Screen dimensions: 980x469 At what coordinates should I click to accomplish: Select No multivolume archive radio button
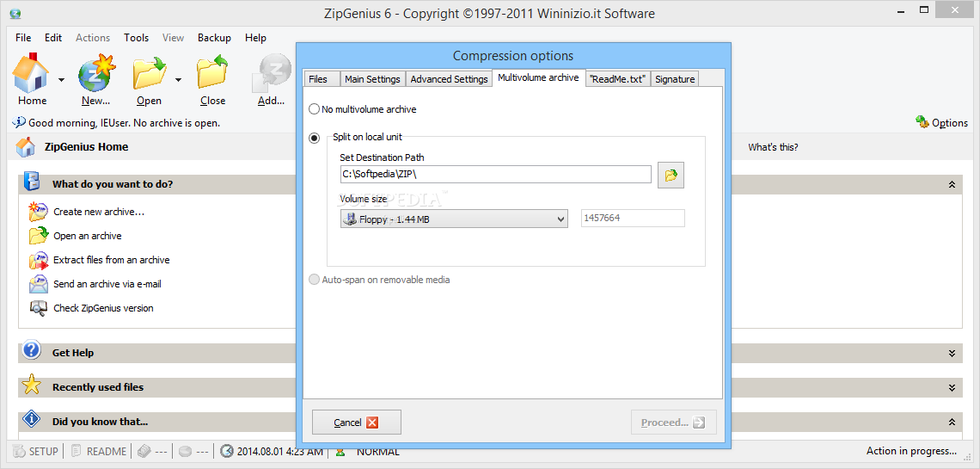315,109
